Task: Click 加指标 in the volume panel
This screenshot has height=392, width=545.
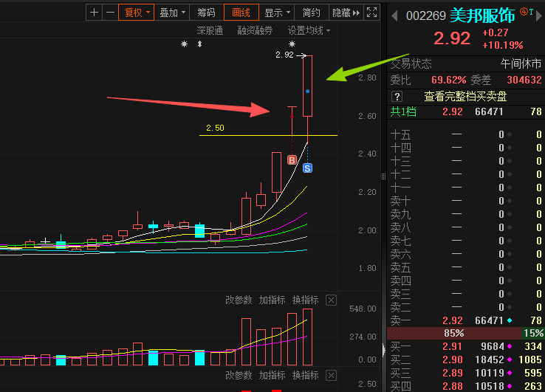Action: (x=272, y=300)
